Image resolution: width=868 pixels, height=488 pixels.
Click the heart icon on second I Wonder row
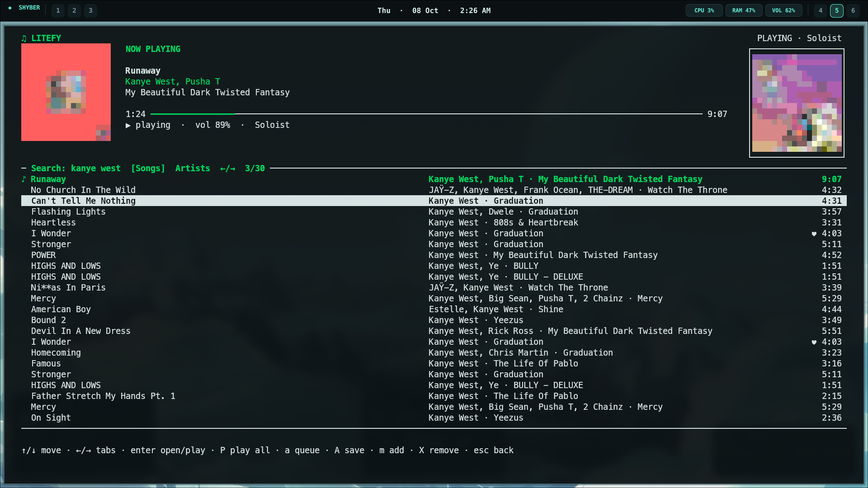tap(814, 342)
